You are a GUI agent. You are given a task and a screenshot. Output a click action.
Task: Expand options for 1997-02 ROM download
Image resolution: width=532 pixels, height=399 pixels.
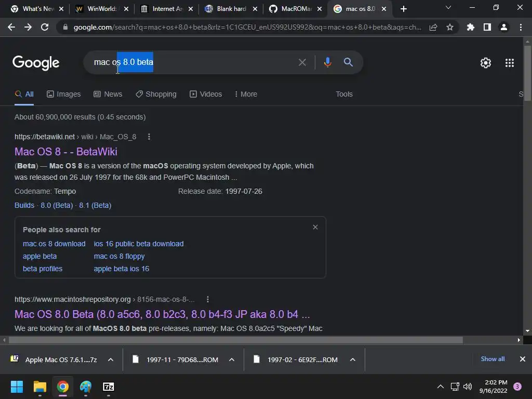[x=353, y=360]
